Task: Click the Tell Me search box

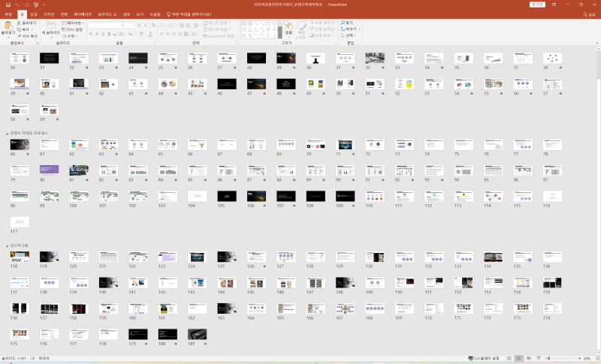Action: 189,14
